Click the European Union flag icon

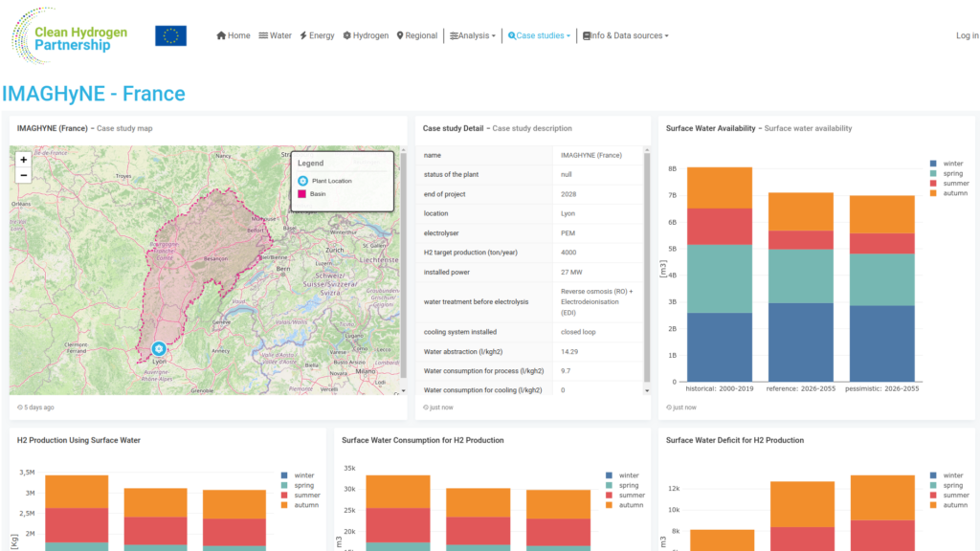(170, 35)
